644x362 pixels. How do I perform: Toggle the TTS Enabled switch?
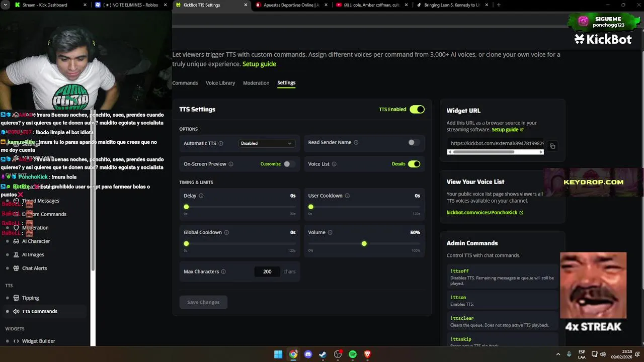coord(417,110)
